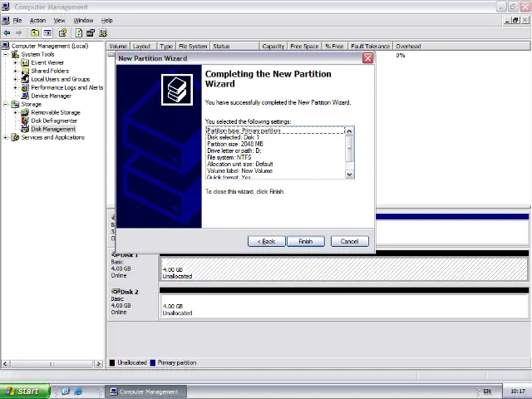Image resolution: width=532 pixels, height=399 pixels.
Task: Click the Event Viewer tree icon
Action: pyautogui.click(x=25, y=62)
